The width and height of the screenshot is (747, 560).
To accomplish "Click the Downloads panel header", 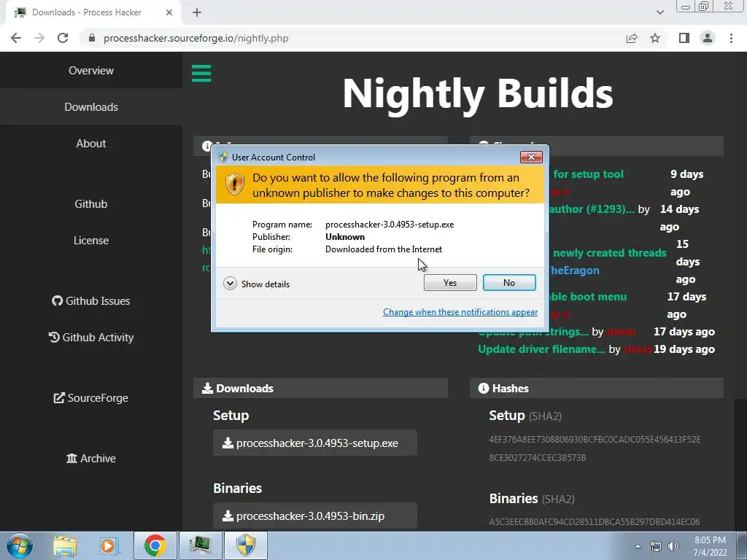I will coord(320,388).
